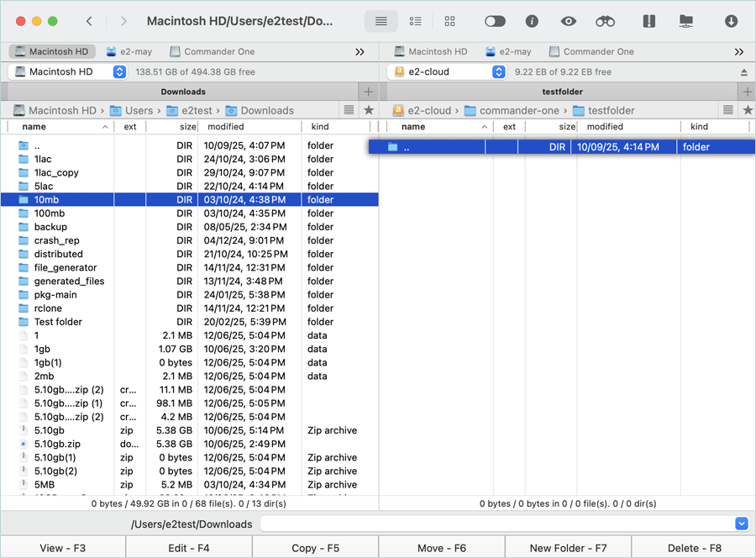The width and height of the screenshot is (756, 558).
Task: Click Copy - F5 button
Action: tap(315, 548)
